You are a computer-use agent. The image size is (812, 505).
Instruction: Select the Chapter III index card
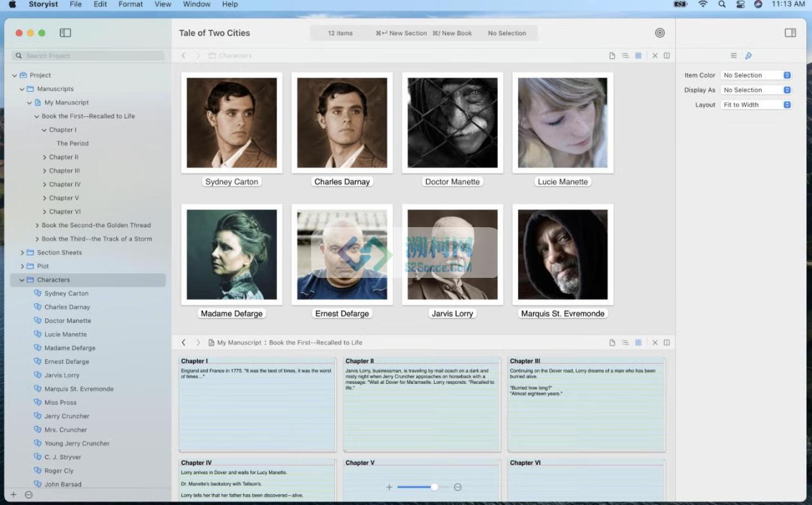point(586,404)
